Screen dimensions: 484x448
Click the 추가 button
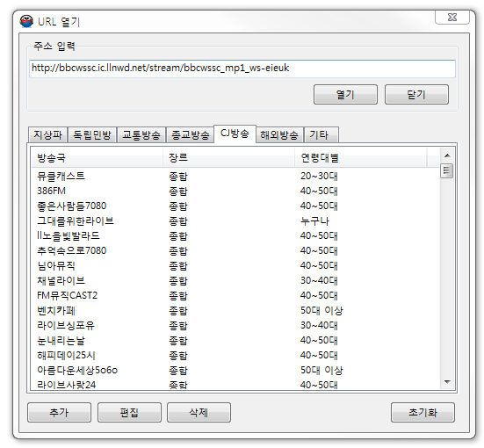click(x=59, y=412)
